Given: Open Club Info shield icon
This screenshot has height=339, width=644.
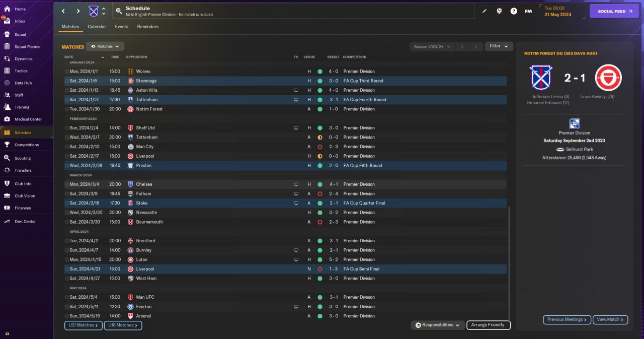Looking at the screenshot, I should click(x=7, y=183).
